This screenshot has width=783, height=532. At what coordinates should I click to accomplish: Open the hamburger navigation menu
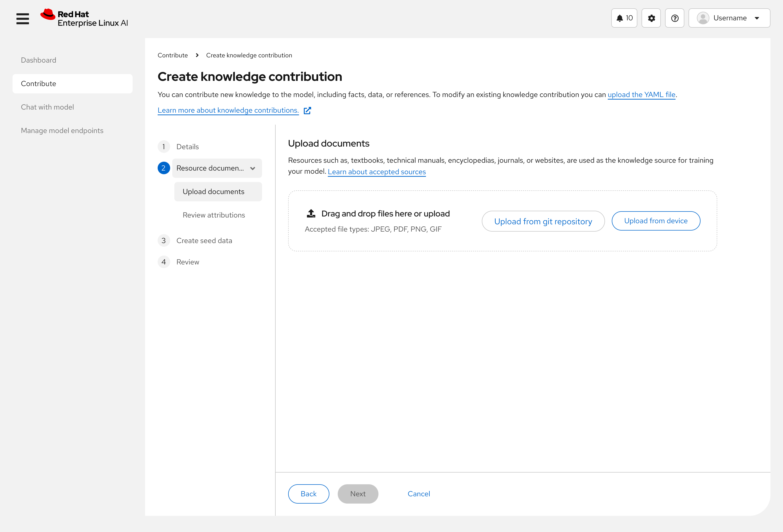(x=22, y=19)
